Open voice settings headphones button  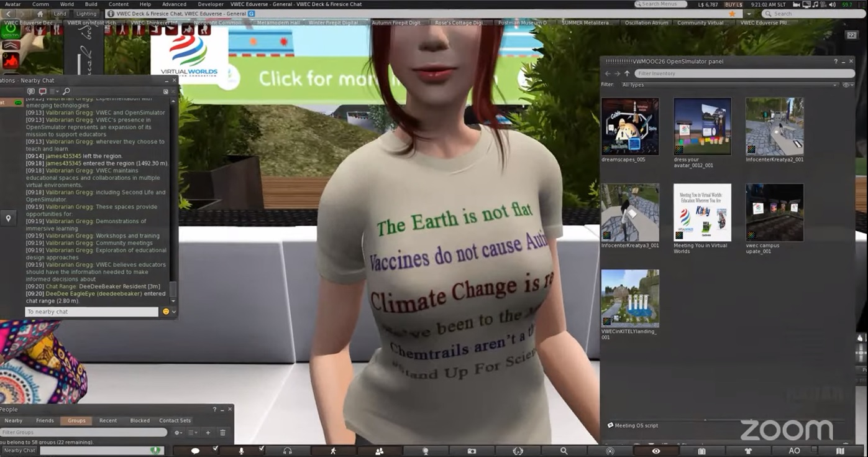click(287, 451)
